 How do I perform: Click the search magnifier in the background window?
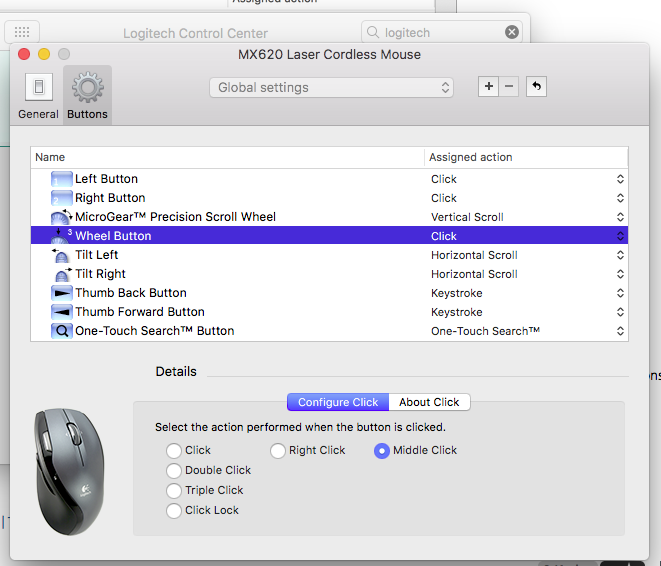[x=373, y=32]
